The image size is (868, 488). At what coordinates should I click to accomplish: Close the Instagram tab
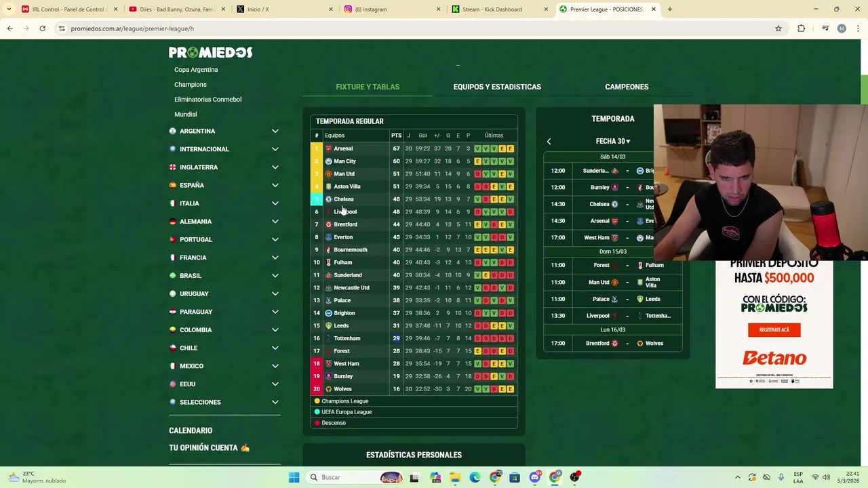click(x=438, y=9)
